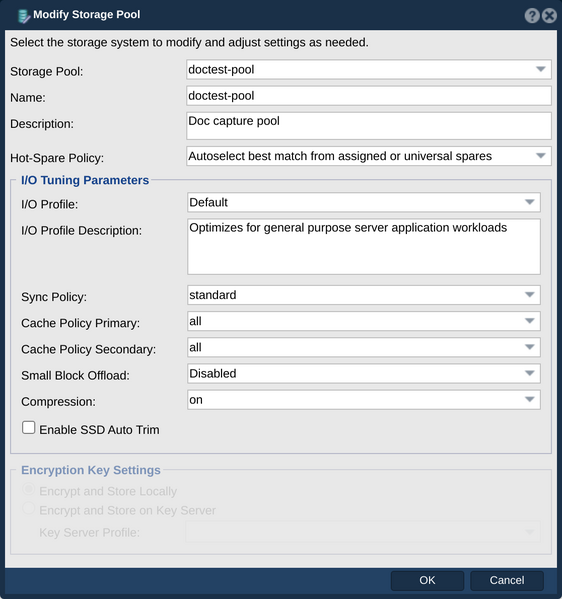Click the Name input field
Image resolution: width=562 pixels, height=599 pixels.
pyautogui.click(x=369, y=96)
